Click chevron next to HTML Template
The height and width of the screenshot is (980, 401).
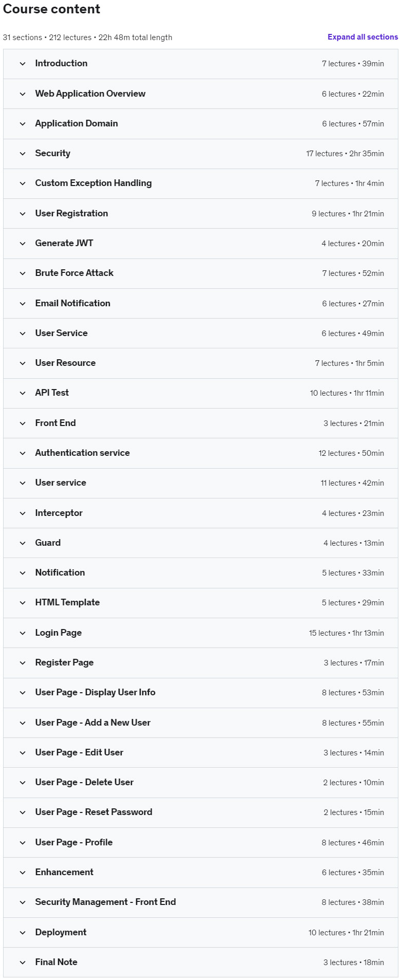tap(23, 603)
